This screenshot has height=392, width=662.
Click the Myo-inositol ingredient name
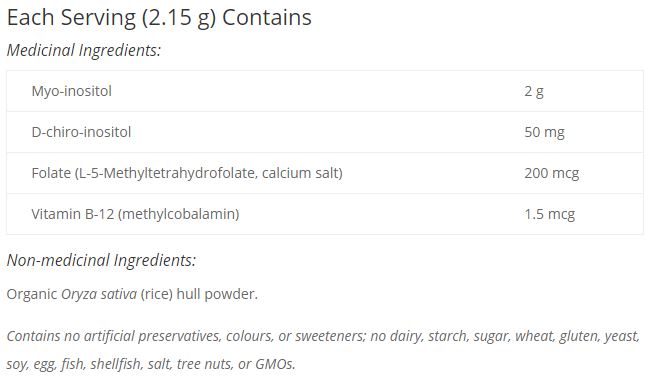tap(72, 91)
